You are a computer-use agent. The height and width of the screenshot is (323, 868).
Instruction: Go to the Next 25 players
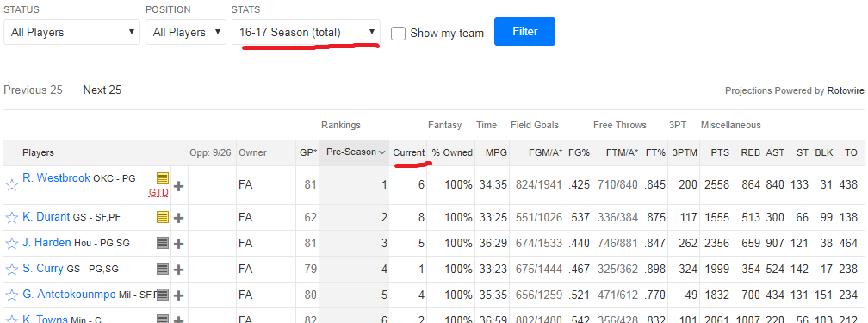102,90
